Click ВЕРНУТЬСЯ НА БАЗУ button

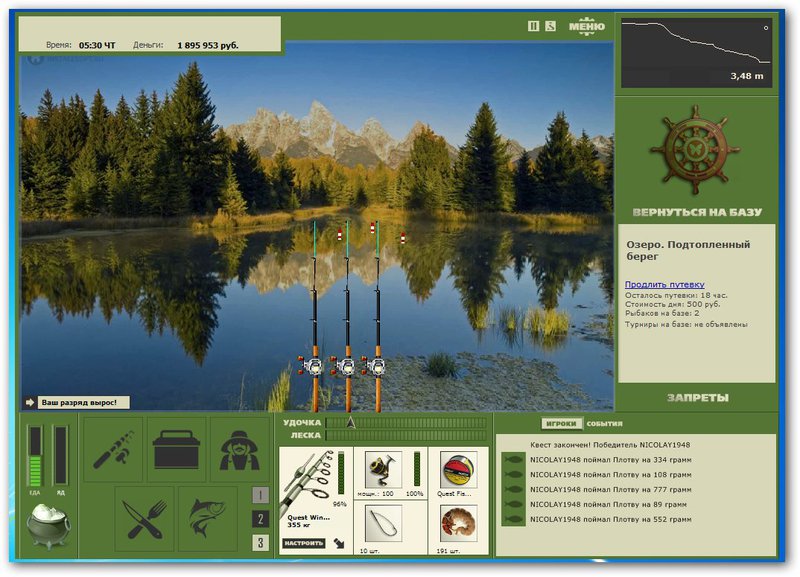697,212
